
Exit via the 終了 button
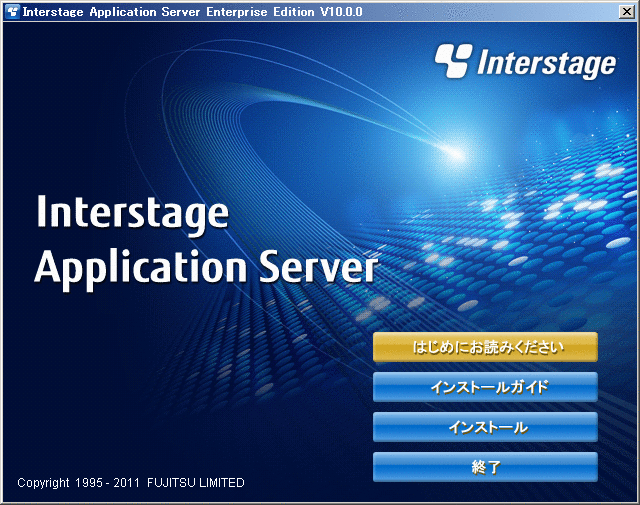(485, 467)
